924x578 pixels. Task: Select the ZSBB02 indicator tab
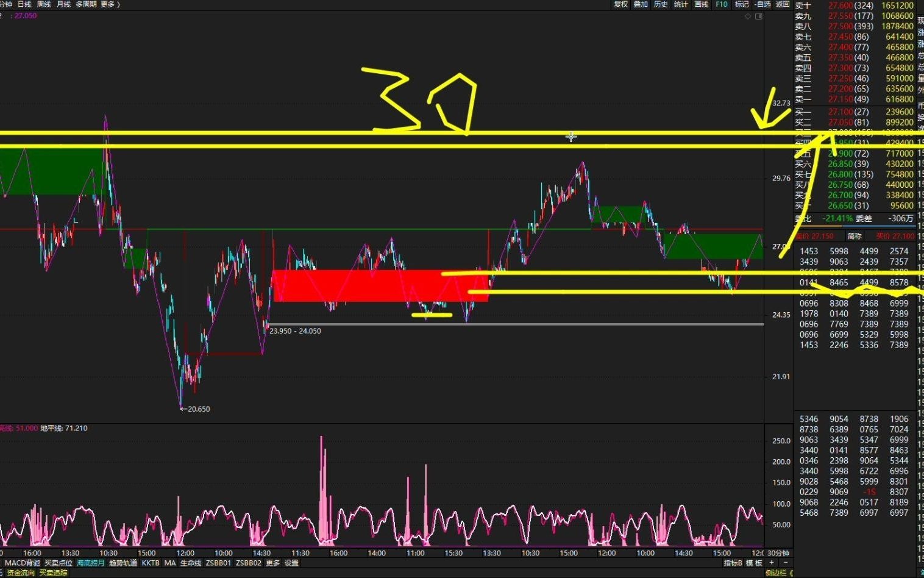point(249,563)
